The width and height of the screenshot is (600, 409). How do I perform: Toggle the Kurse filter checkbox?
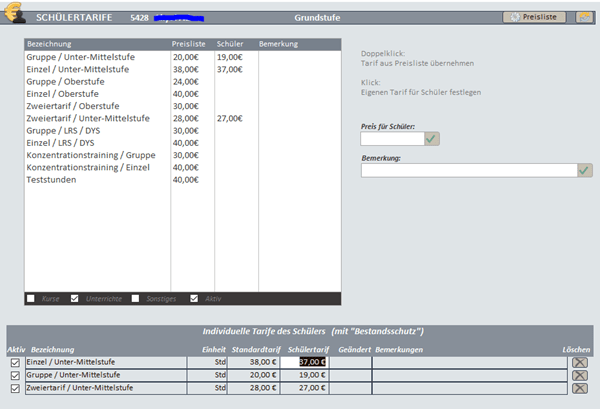point(31,298)
